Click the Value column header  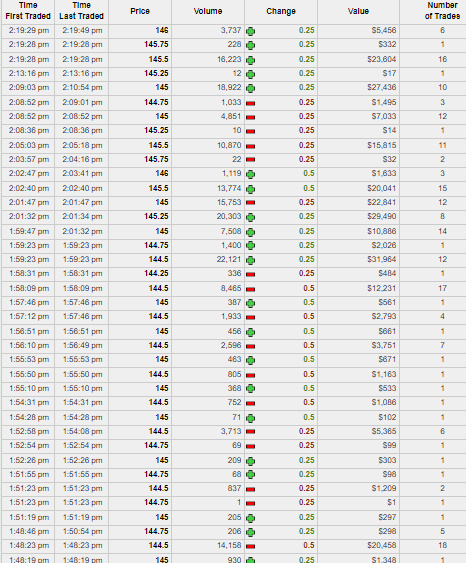[x=358, y=11]
